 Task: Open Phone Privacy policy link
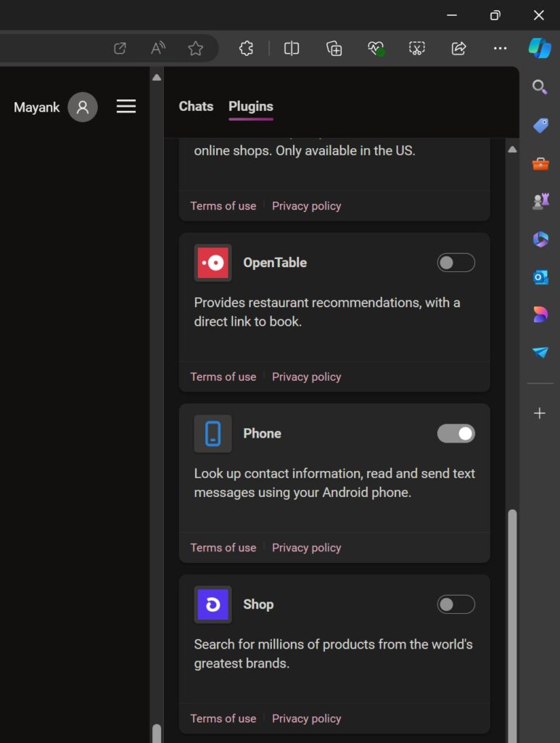coord(307,547)
